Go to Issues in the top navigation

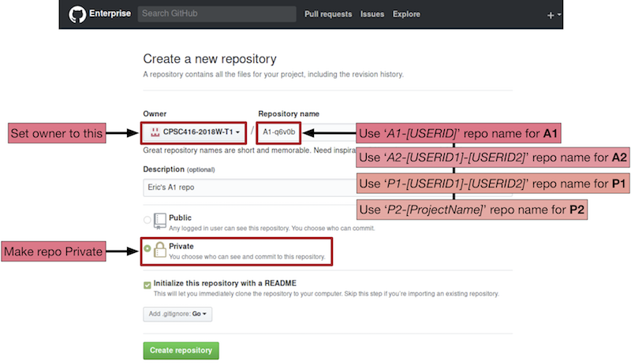372,14
